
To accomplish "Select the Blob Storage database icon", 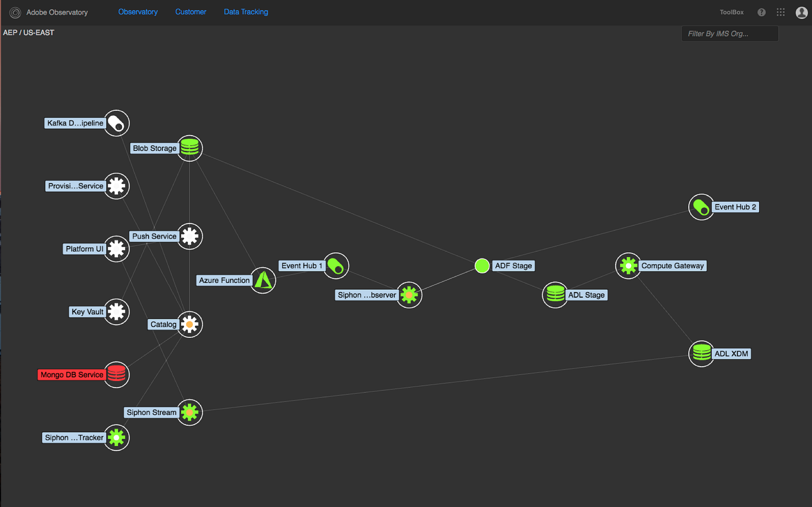I will coord(190,148).
